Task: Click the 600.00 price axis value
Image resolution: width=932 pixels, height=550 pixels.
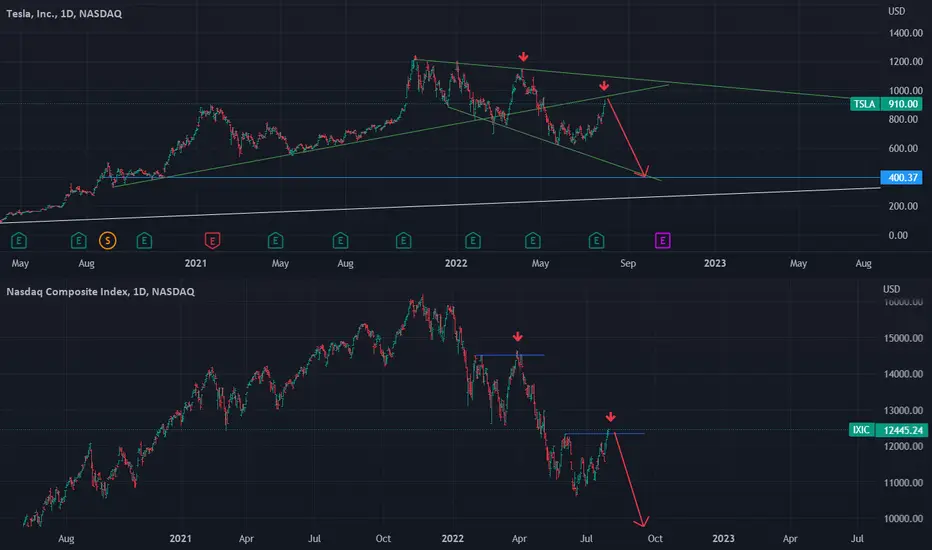Action: pos(903,149)
